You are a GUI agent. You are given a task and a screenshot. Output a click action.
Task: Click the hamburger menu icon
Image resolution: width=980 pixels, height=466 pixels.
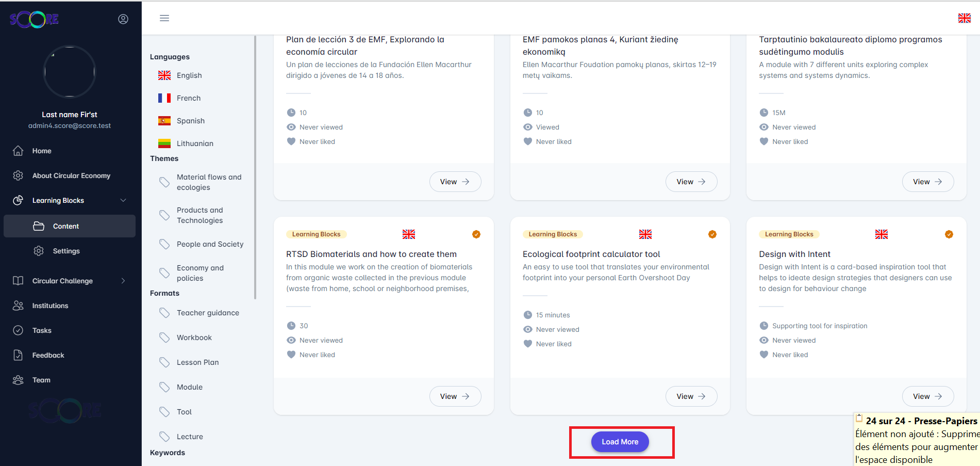[x=164, y=18]
